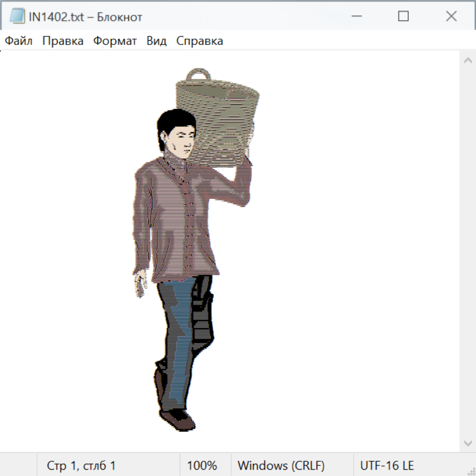Click the scroll down arrow

468,443
